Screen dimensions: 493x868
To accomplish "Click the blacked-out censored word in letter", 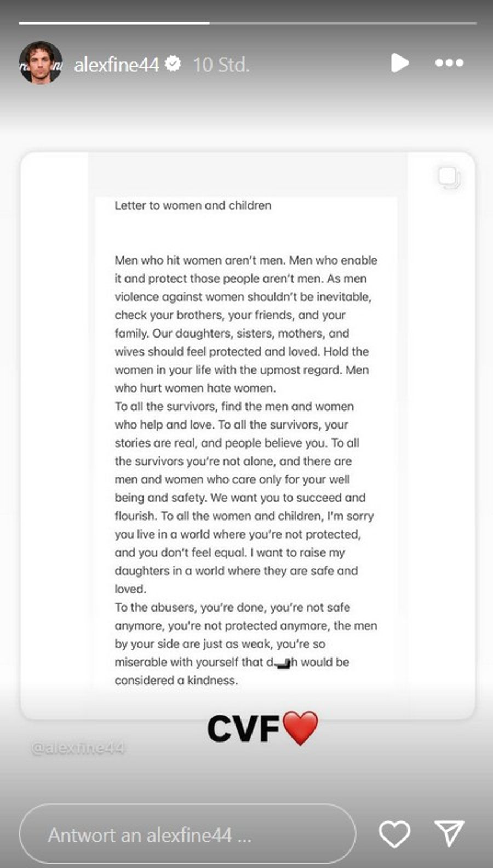I will click(x=282, y=663).
